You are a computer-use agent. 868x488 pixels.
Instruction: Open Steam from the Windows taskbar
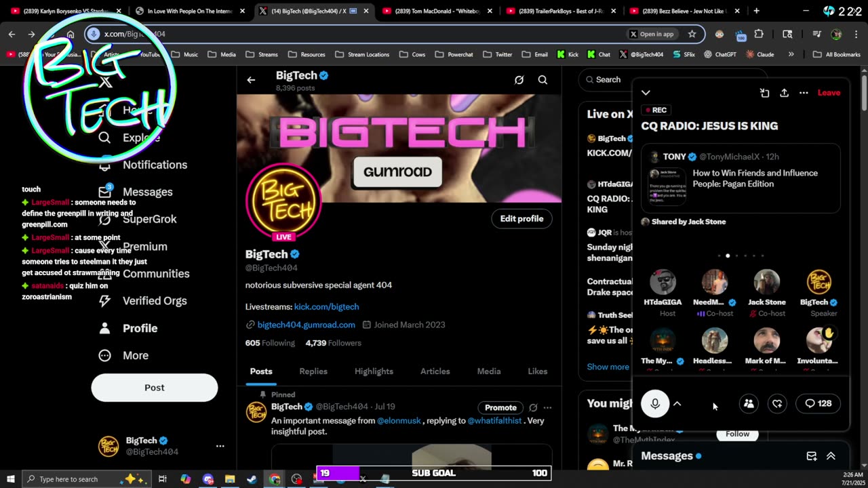[x=252, y=479]
